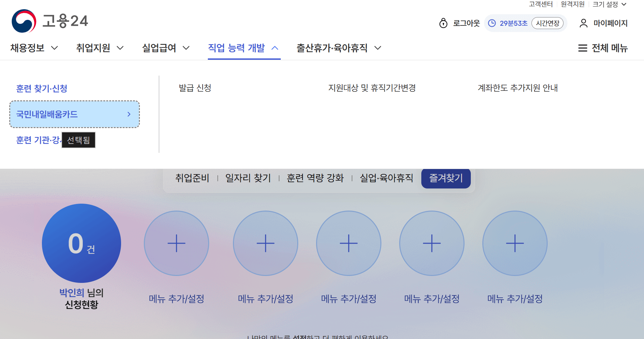Select the 즐겨찾기 tab

(446, 179)
